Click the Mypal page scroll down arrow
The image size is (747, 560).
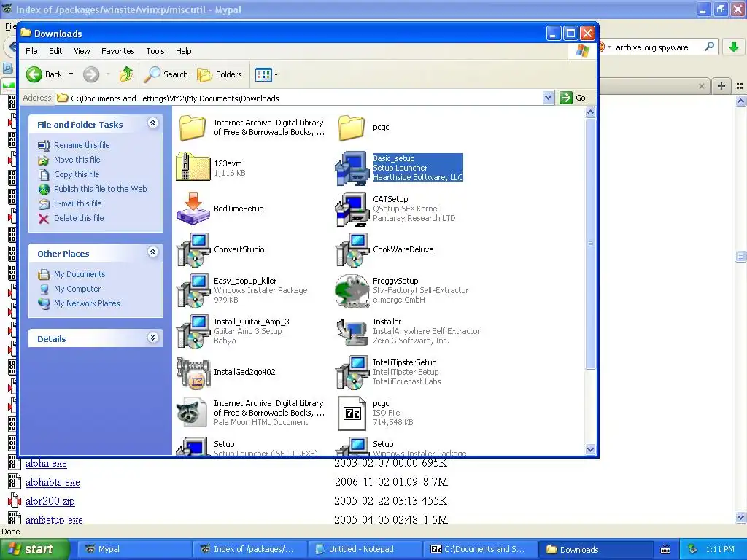[x=741, y=517]
